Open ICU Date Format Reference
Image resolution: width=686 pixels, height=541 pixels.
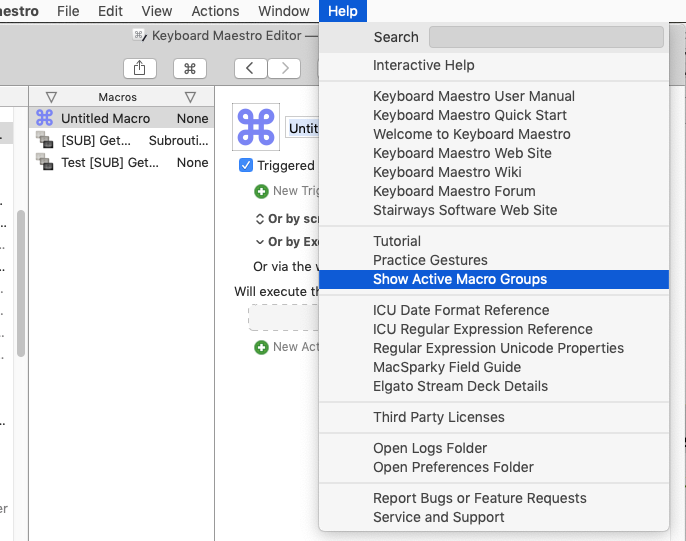494,311
